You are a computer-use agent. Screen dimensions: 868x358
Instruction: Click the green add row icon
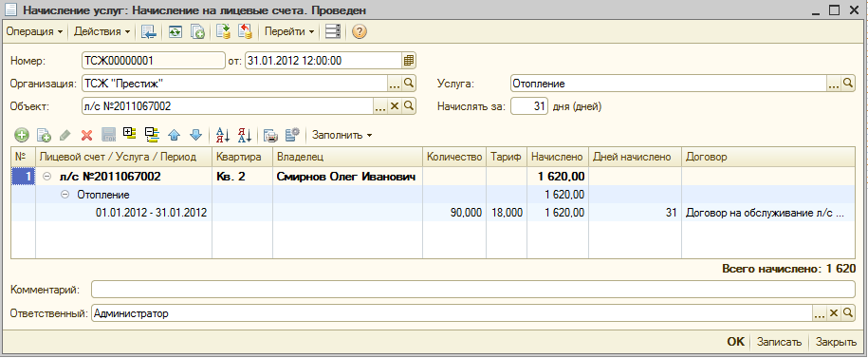pos(21,135)
